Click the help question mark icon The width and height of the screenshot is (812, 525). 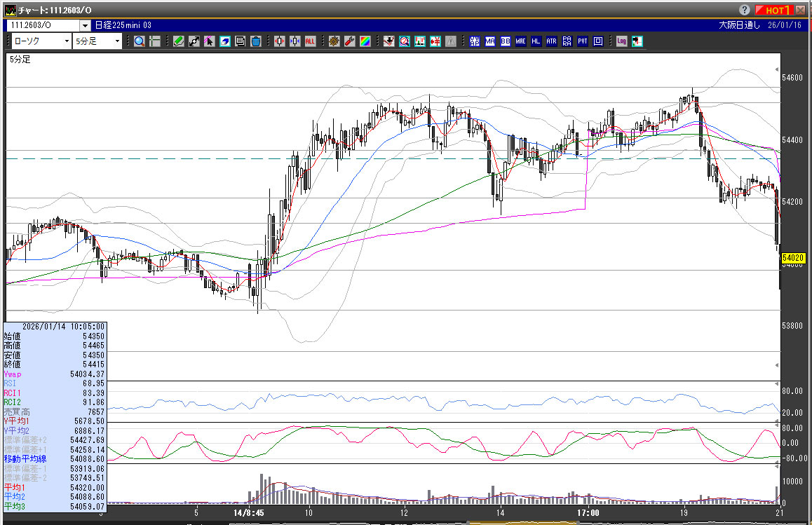click(x=745, y=10)
